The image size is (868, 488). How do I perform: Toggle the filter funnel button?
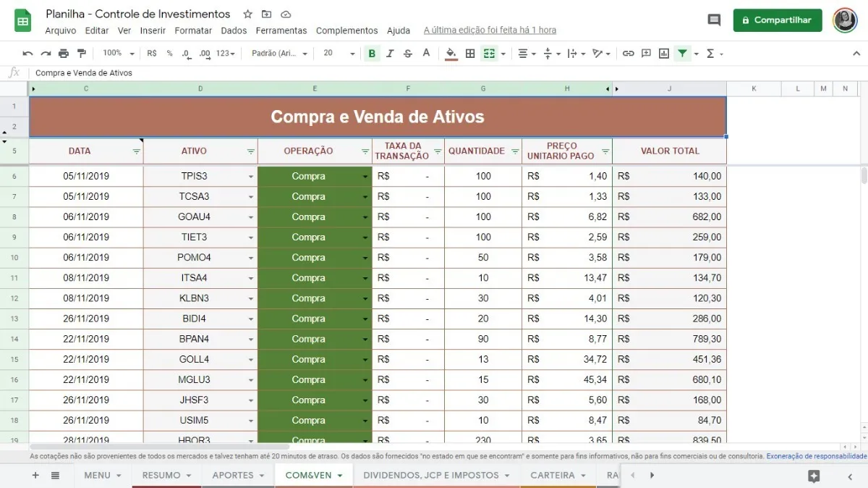682,54
